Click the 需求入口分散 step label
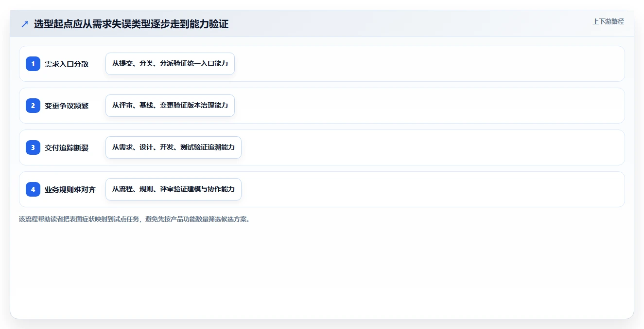 (67, 64)
